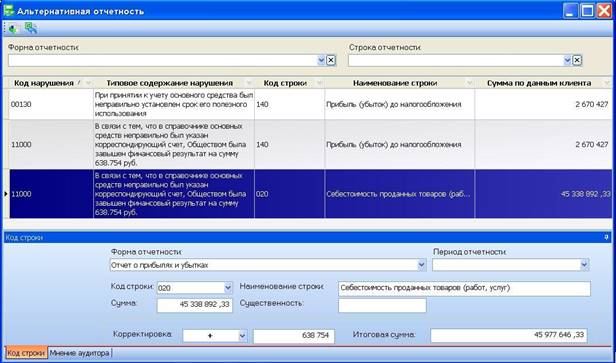Image resolution: width=616 pixels, height=363 pixels.
Task: Open filter arrow of Типовое содержание нарушения column
Action: click(x=249, y=83)
